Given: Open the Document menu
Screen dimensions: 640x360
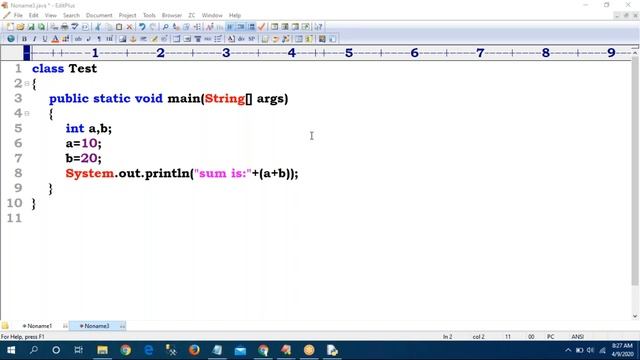Looking at the screenshot, I should (x=99, y=16).
